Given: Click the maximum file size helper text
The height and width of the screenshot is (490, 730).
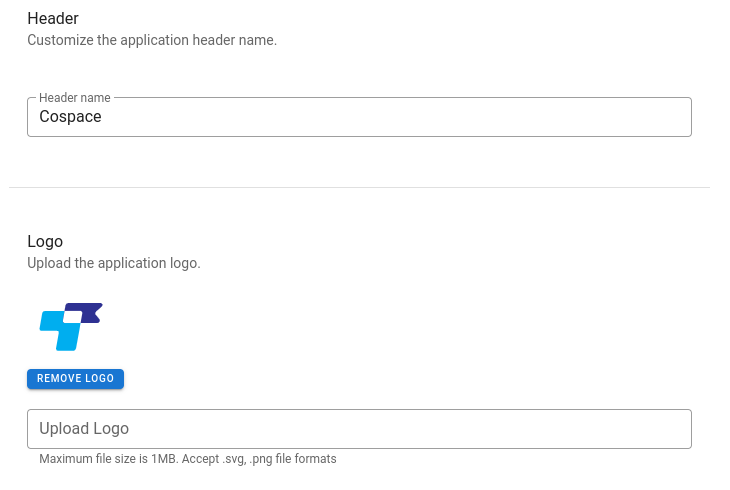Looking at the screenshot, I should tap(188, 459).
